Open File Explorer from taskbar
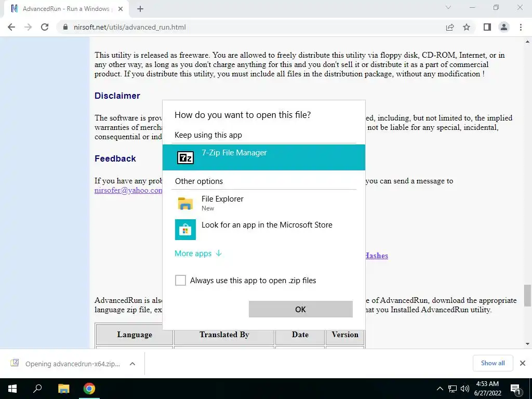This screenshot has width=532, height=399. coord(63,389)
